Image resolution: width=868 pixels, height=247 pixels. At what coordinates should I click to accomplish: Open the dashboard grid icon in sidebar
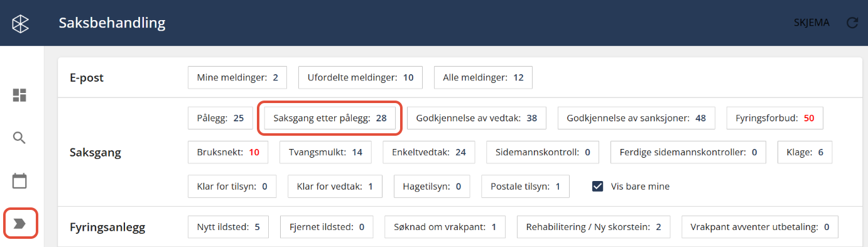click(x=20, y=95)
